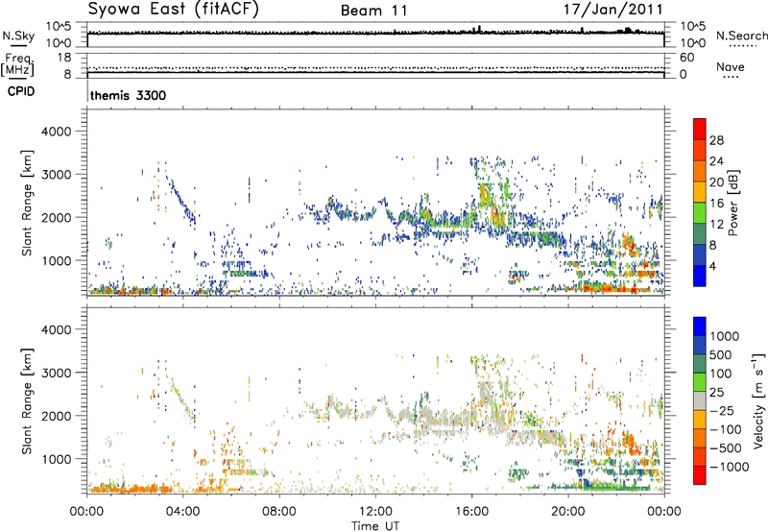Image resolution: width=768 pixels, height=532 pixels.
Task: Click the 2000 tick of the power panel
Action: pyautogui.click(x=56, y=217)
